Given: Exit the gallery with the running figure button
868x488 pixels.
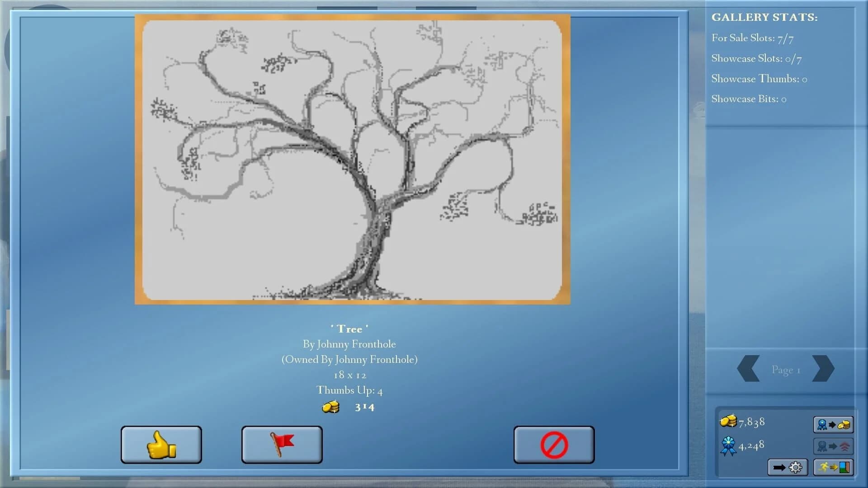Looking at the screenshot, I should [833, 467].
